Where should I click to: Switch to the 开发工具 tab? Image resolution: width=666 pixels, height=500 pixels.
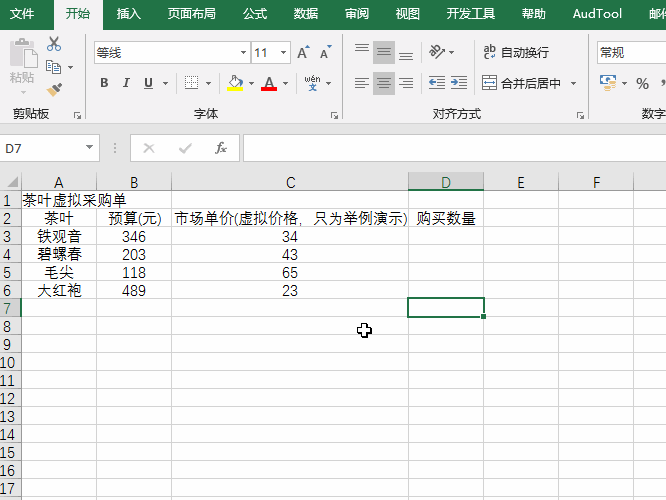coord(471,14)
